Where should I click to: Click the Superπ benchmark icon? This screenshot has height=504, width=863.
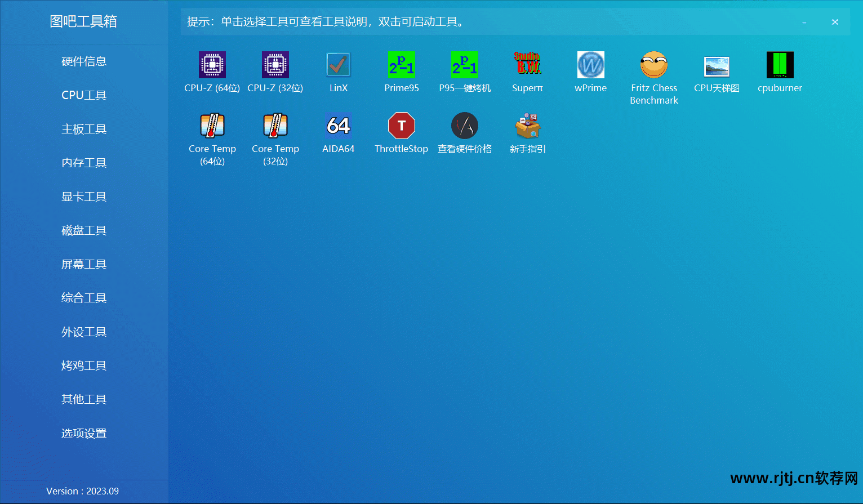528,65
